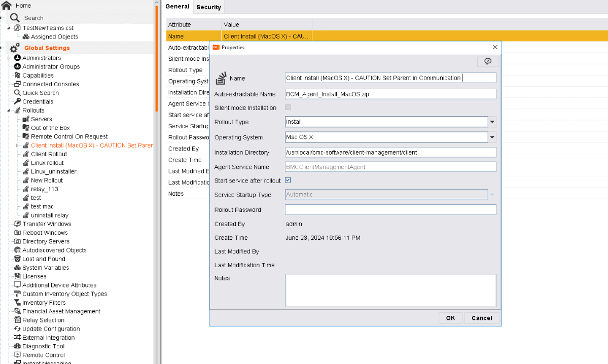This screenshot has width=608, height=364.
Task: Open the Rollout Type dropdown
Action: [492, 122]
